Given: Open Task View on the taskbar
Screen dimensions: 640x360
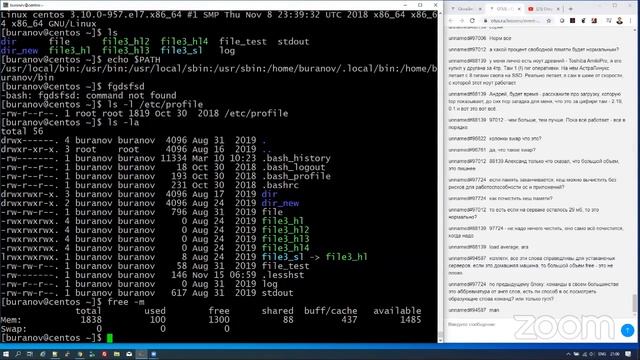Looking at the screenshot, I should click(x=29, y=354).
